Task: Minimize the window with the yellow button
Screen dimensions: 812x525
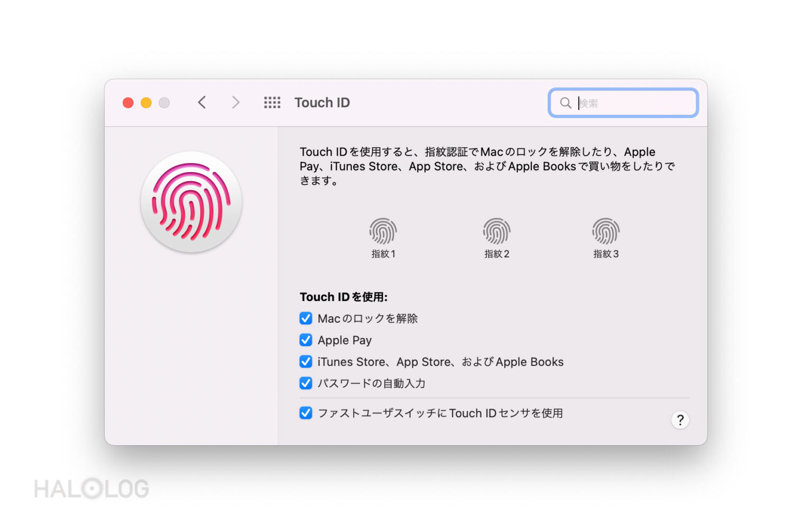Action: tap(146, 102)
